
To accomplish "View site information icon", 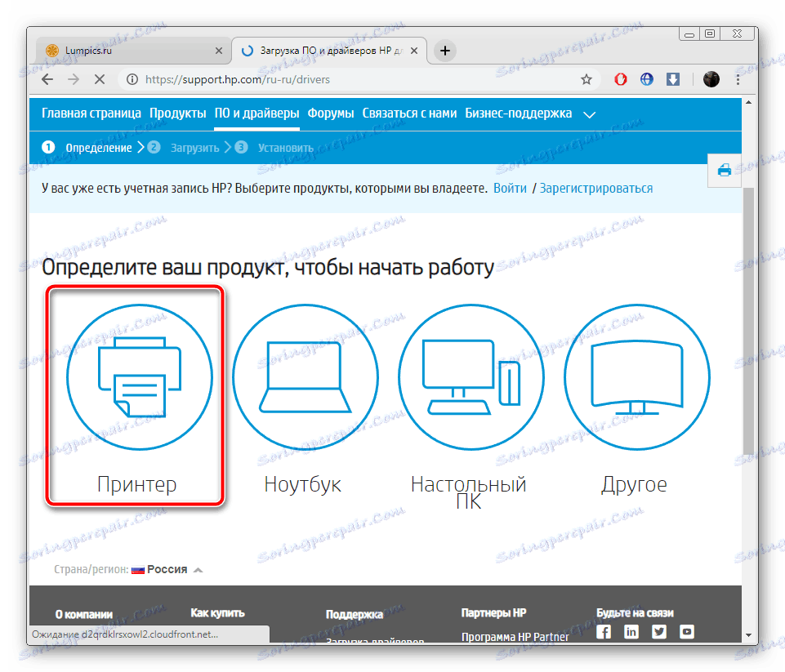I will (x=132, y=79).
